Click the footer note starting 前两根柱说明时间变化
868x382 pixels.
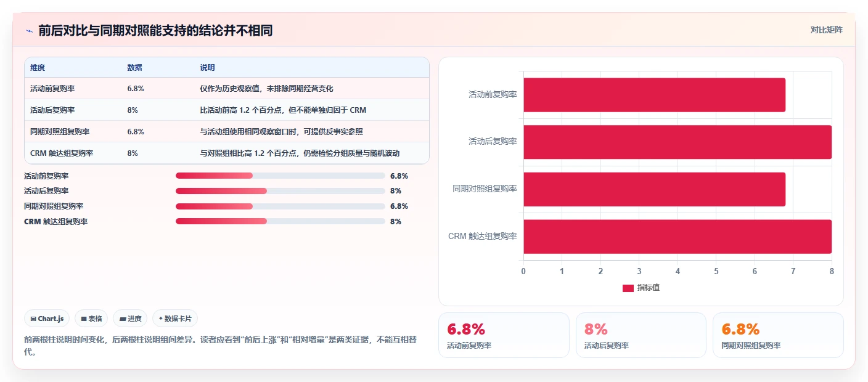pos(220,346)
